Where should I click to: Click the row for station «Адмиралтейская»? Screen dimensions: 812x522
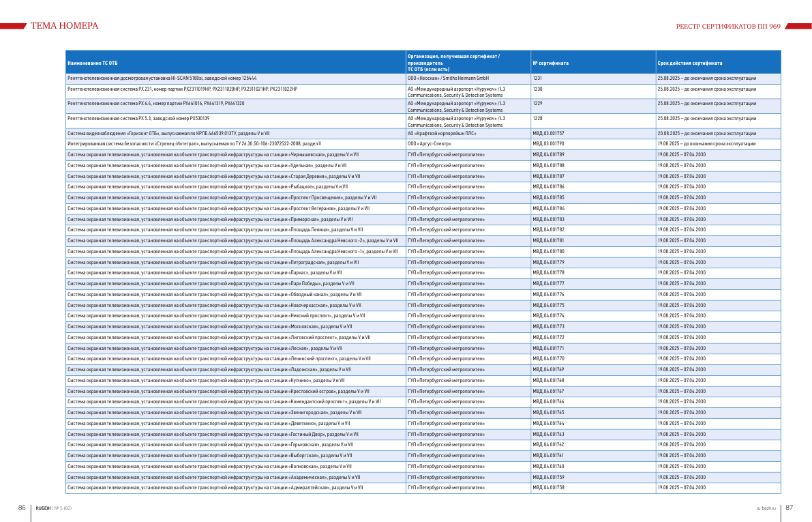pos(423,487)
